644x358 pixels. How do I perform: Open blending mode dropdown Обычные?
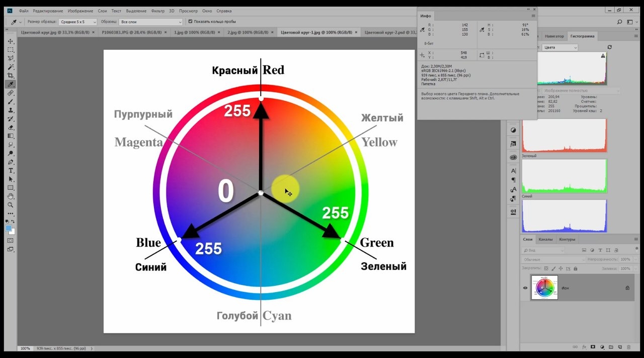(x=553, y=259)
